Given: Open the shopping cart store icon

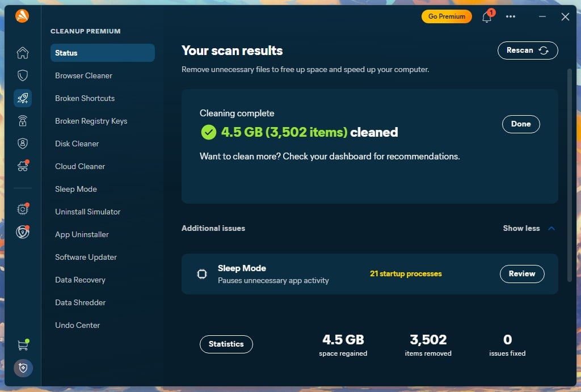Looking at the screenshot, I should tap(23, 345).
